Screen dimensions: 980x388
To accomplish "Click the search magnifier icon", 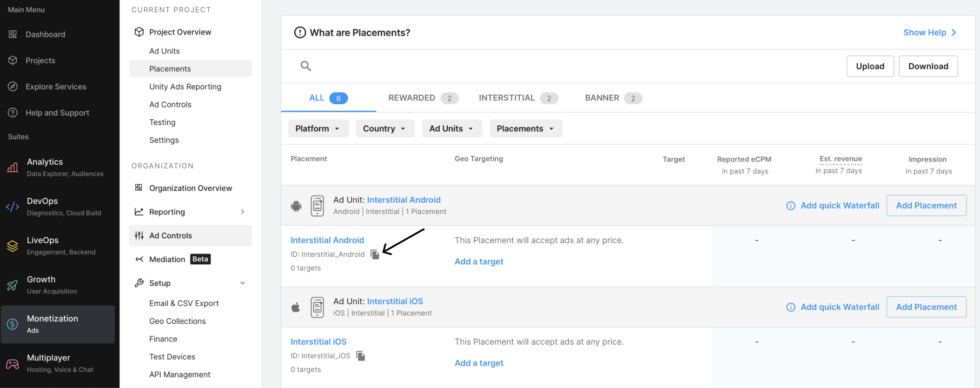I will [306, 66].
